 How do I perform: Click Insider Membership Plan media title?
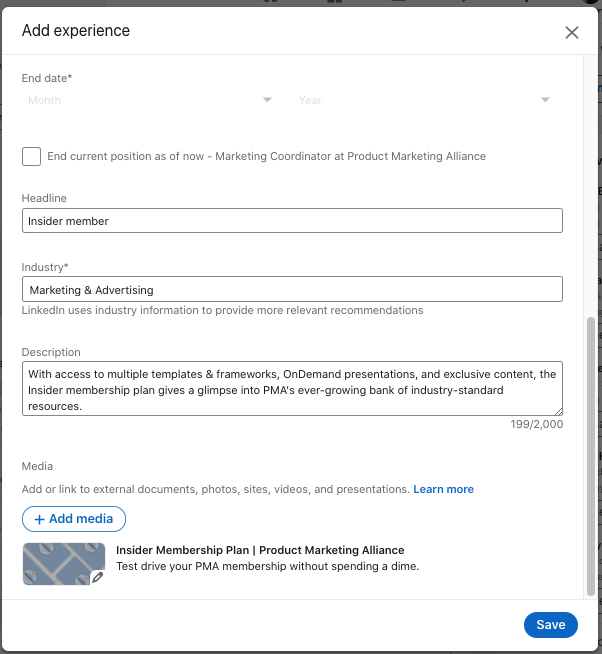coord(260,550)
